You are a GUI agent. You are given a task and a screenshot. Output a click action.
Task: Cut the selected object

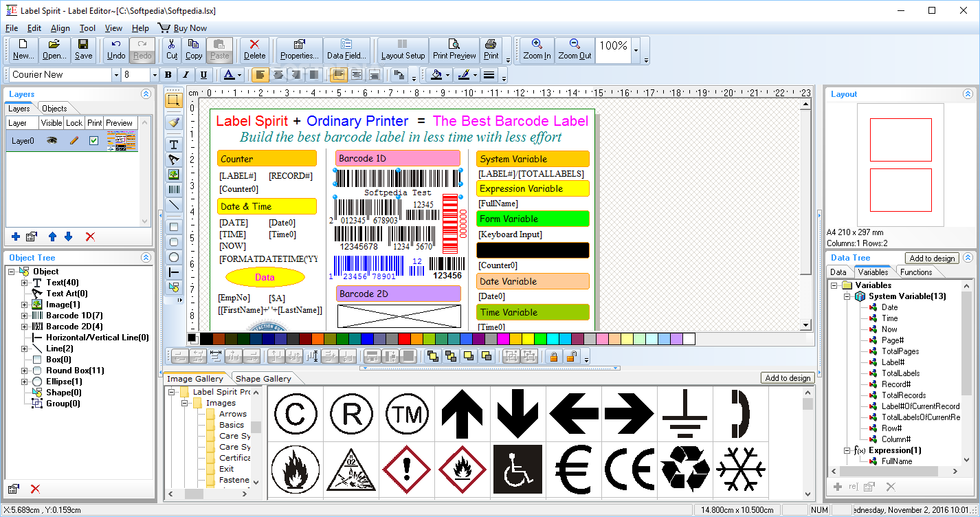point(172,49)
